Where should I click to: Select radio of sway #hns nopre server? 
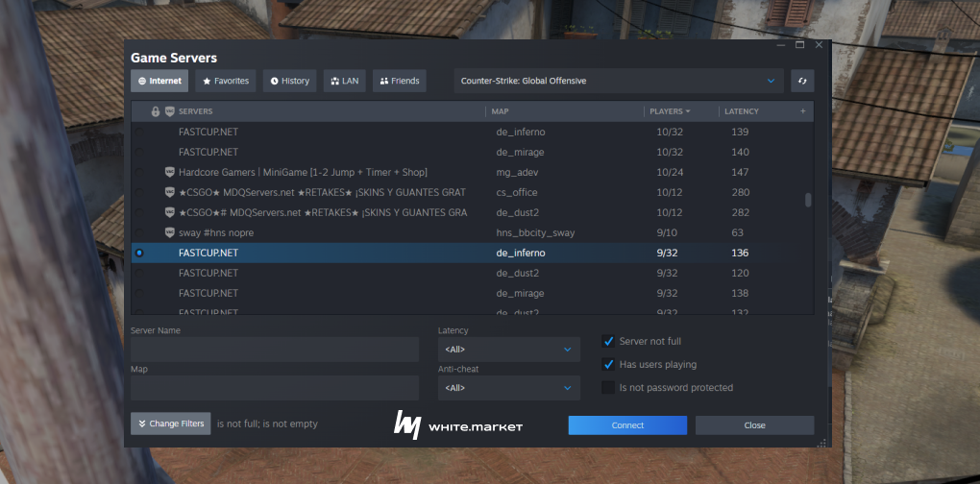point(139,232)
